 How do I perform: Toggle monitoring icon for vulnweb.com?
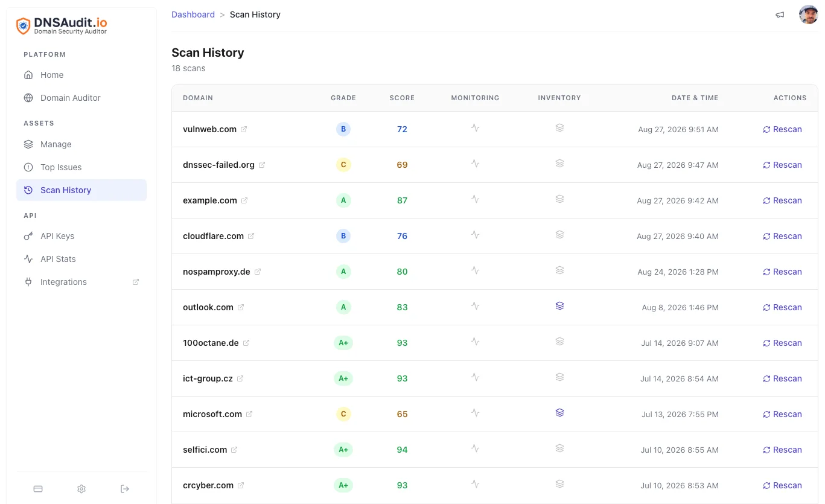(x=475, y=128)
